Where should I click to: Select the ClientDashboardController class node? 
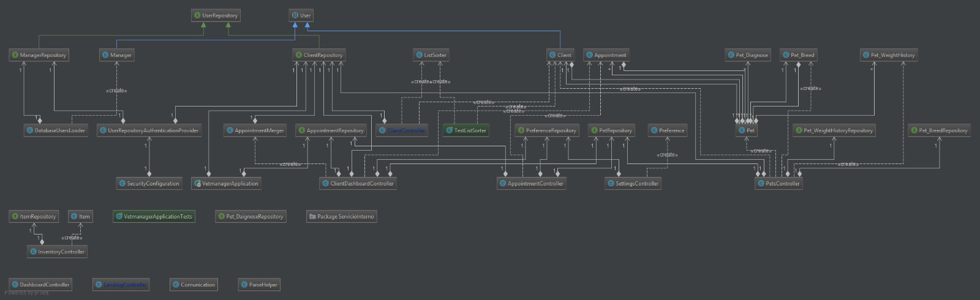[358, 184]
